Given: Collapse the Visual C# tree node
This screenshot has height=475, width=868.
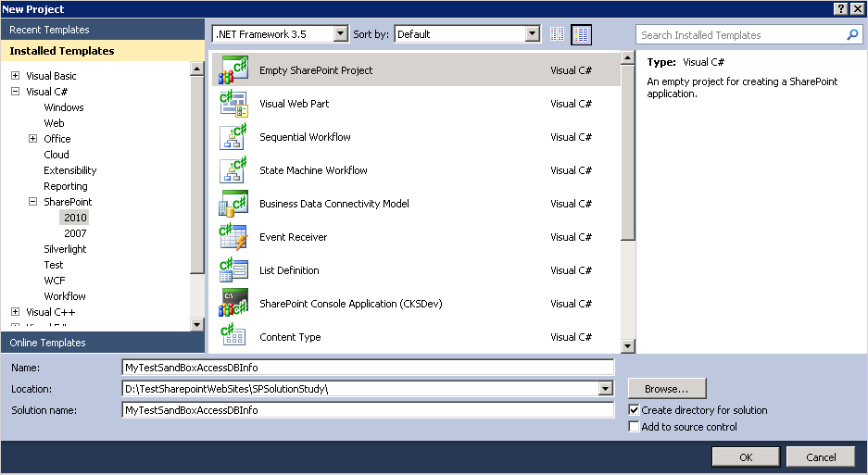Looking at the screenshot, I should point(16,92).
